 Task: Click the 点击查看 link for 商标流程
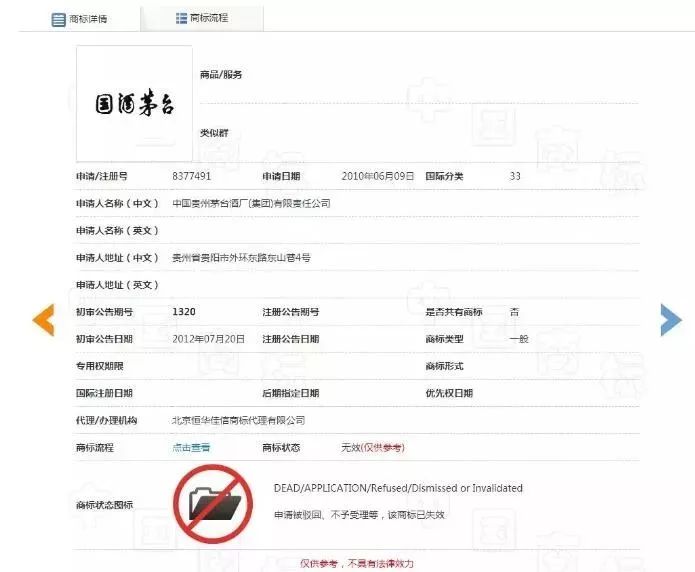(x=191, y=447)
